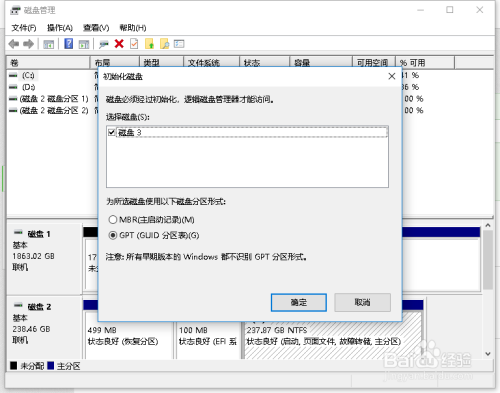Click the disk pane vertical scrollbar thumb
500x393 pixels.
(488, 260)
